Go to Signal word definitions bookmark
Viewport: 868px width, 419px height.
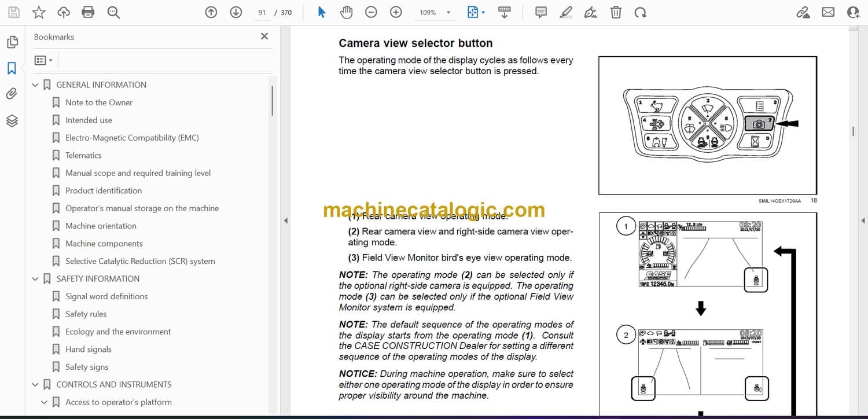[106, 296]
